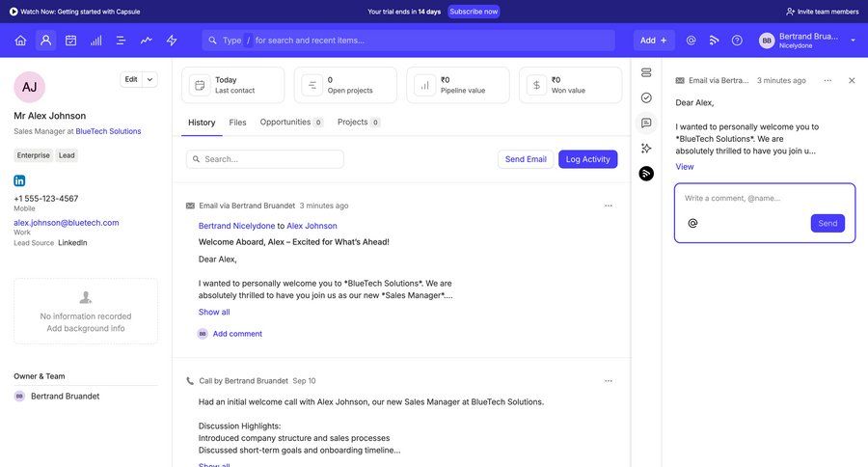Open the People & Organisations icon
The height and width of the screenshot is (467, 868).
click(46, 41)
